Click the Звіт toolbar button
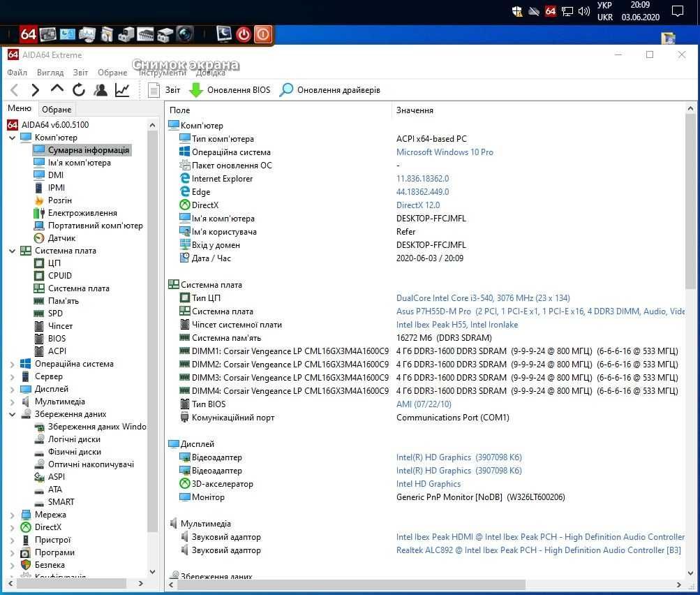700x595 pixels. (164, 90)
